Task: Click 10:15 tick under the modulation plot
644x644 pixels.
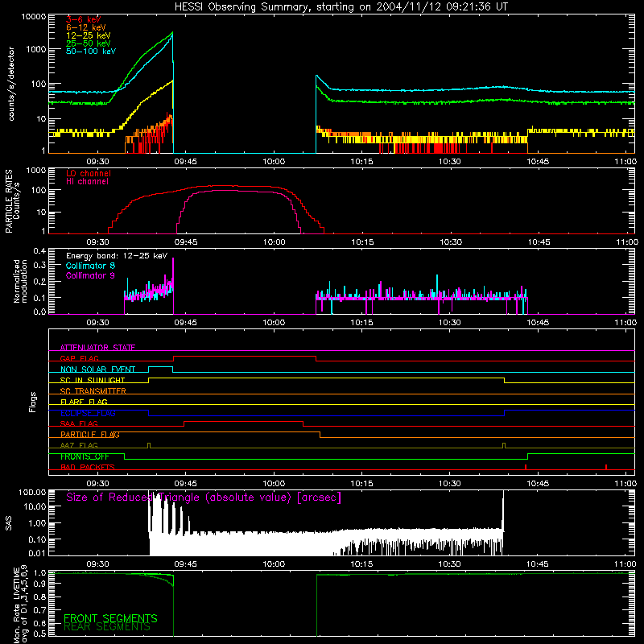Action: (x=361, y=323)
